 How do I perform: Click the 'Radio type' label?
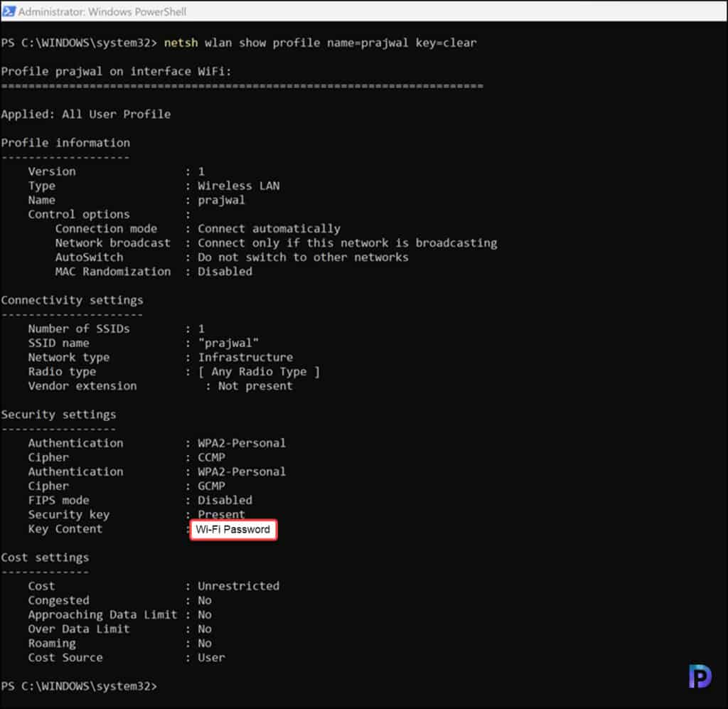coord(63,371)
